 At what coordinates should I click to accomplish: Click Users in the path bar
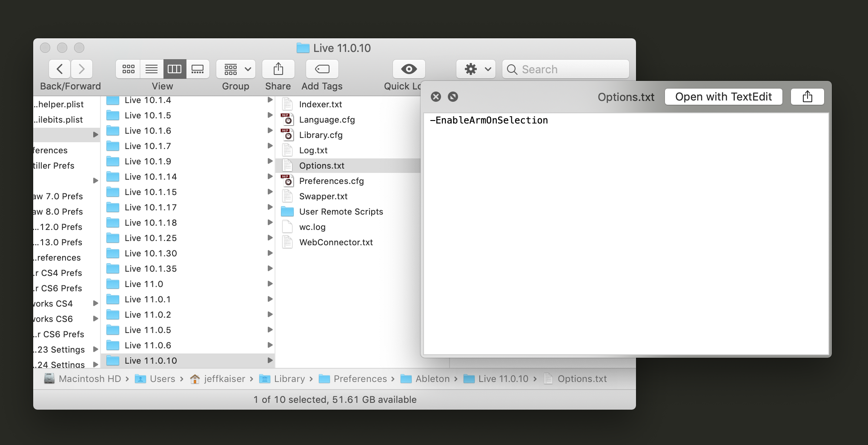[155, 379]
